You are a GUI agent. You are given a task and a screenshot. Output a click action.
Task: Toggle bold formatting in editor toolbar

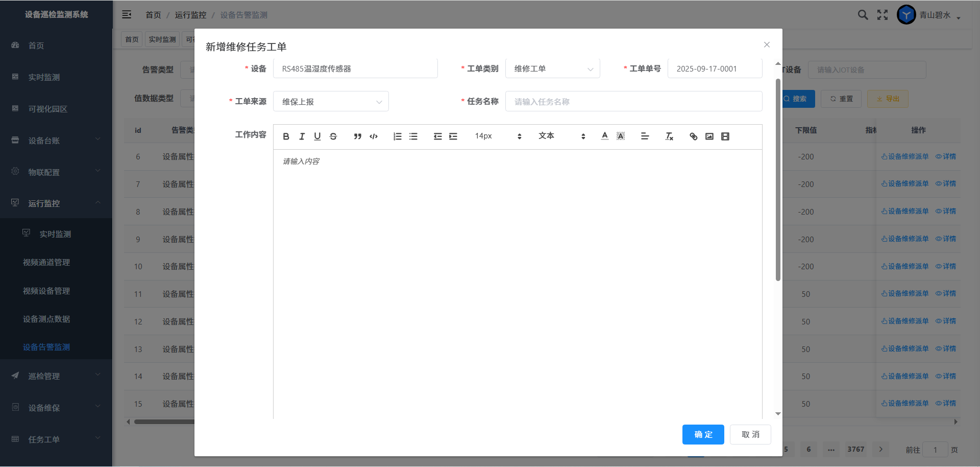286,136
